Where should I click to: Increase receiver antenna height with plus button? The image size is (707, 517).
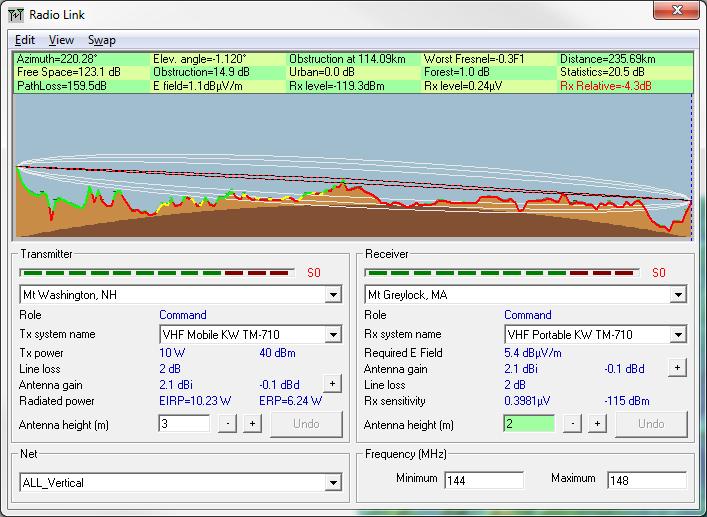pos(597,424)
